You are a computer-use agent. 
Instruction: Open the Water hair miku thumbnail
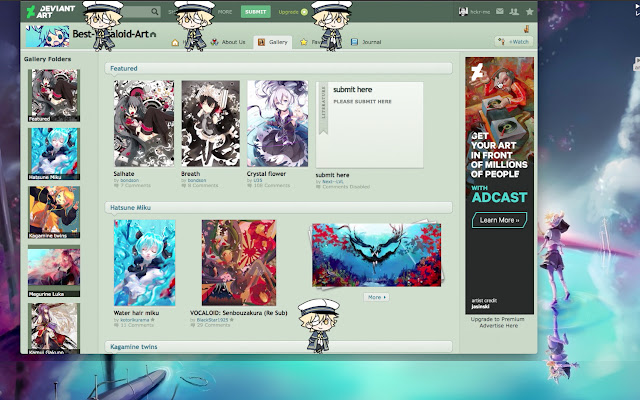[x=144, y=263]
